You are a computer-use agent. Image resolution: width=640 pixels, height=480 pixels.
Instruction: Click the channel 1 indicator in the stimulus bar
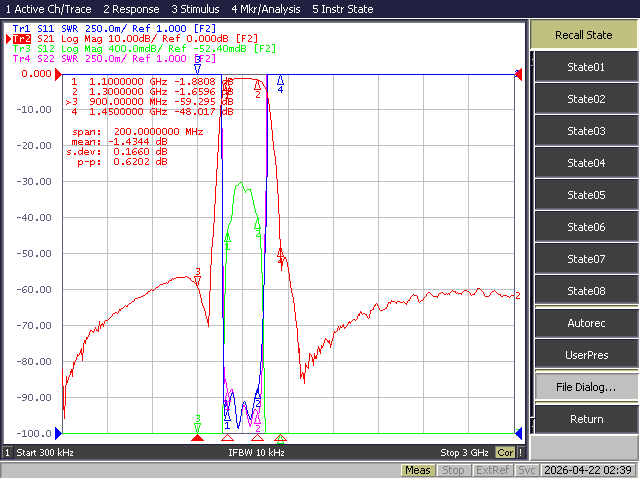pos(7,452)
